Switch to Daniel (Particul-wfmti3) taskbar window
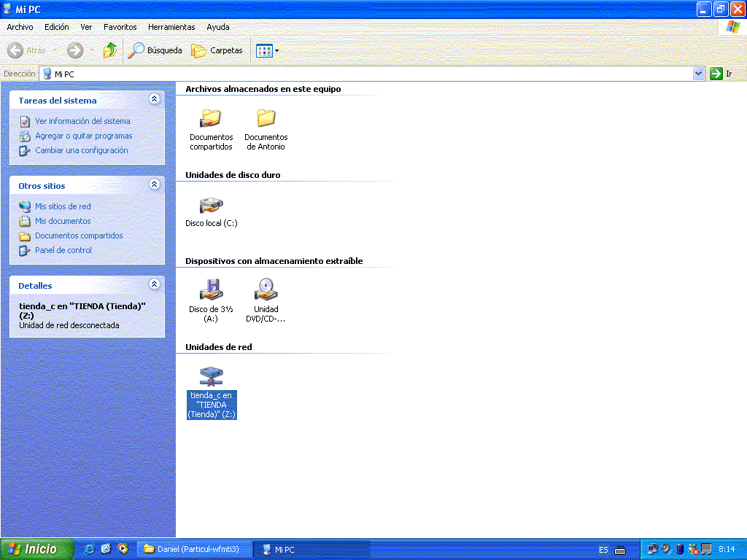Image resolution: width=747 pixels, height=560 pixels. point(194,549)
